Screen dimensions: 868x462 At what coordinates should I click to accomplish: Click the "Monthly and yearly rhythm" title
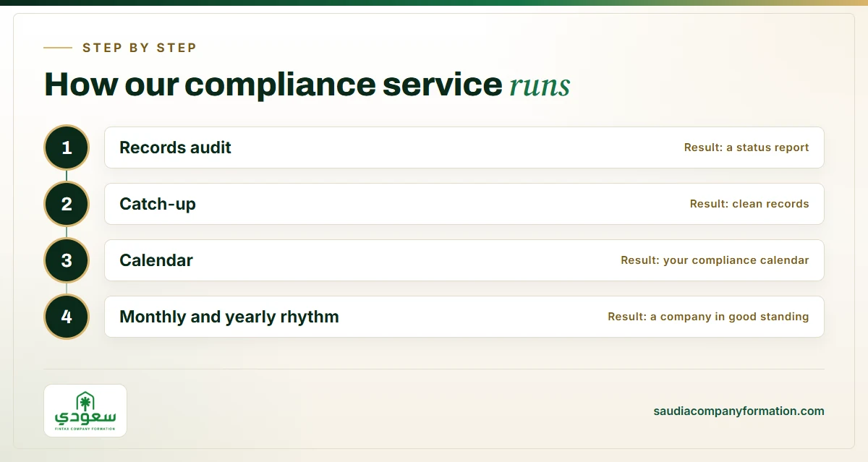click(x=229, y=317)
